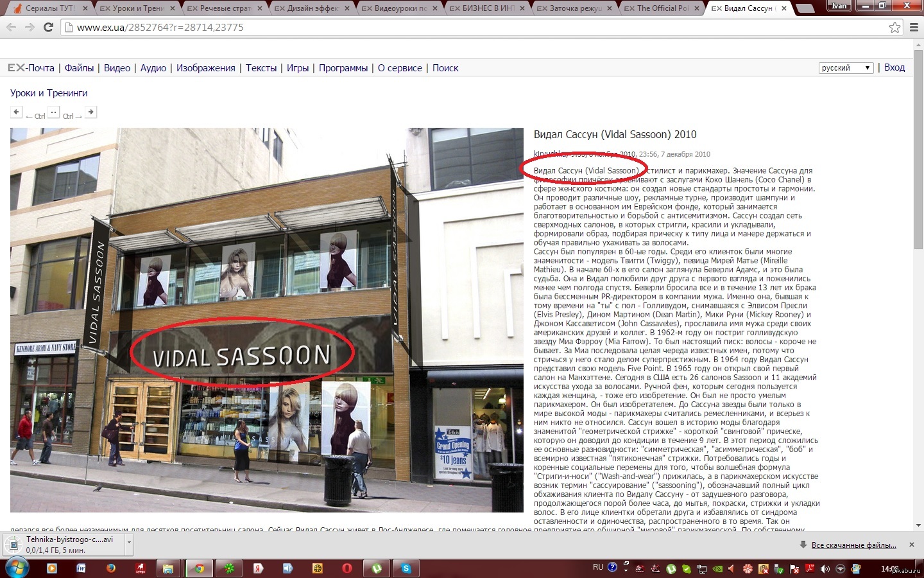Open the Все скачанные файлы link
The image size is (924, 578).
pyautogui.click(x=853, y=545)
